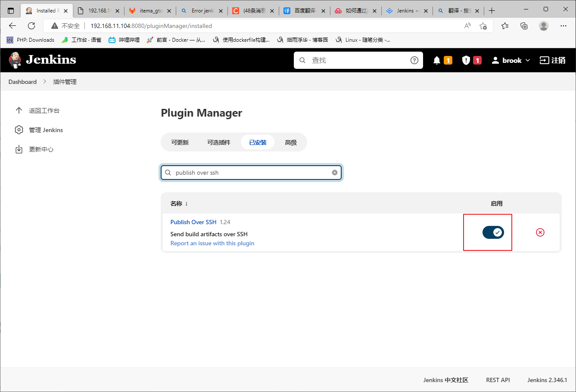Open the brook user dropdown
Viewport: 576px width, 392px height.
pyautogui.click(x=511, y=60)
